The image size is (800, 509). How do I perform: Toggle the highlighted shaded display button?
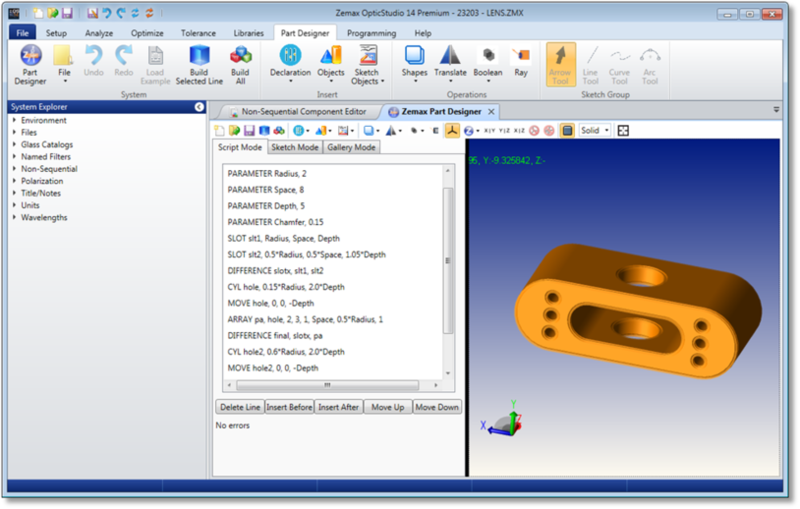(567, 130)
